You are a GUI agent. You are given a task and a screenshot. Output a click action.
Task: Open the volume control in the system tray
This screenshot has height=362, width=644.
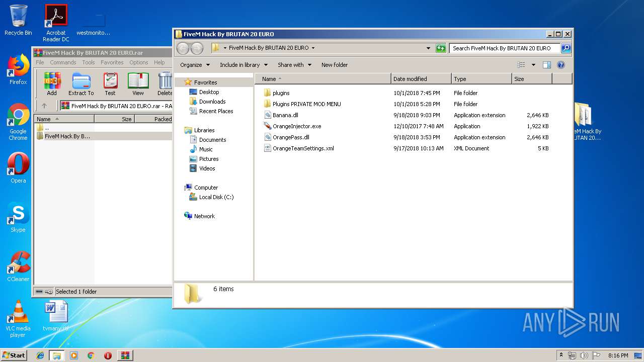coord(584,355)
